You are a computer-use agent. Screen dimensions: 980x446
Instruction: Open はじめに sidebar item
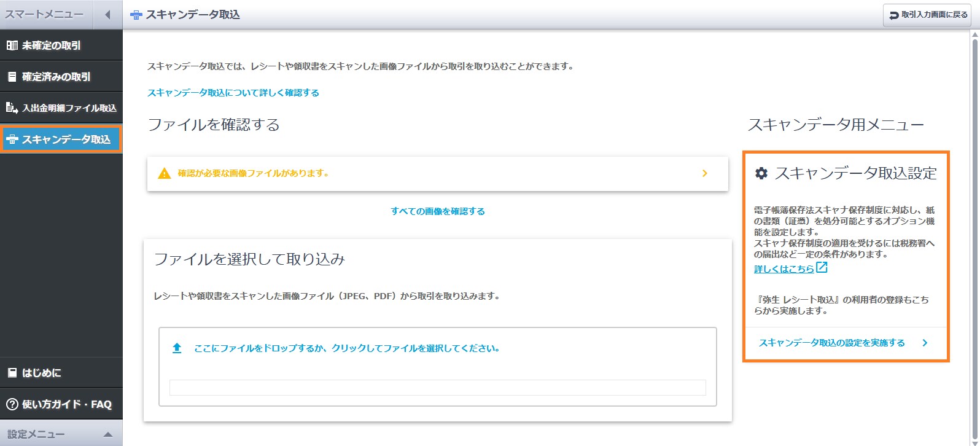(61, 373)
